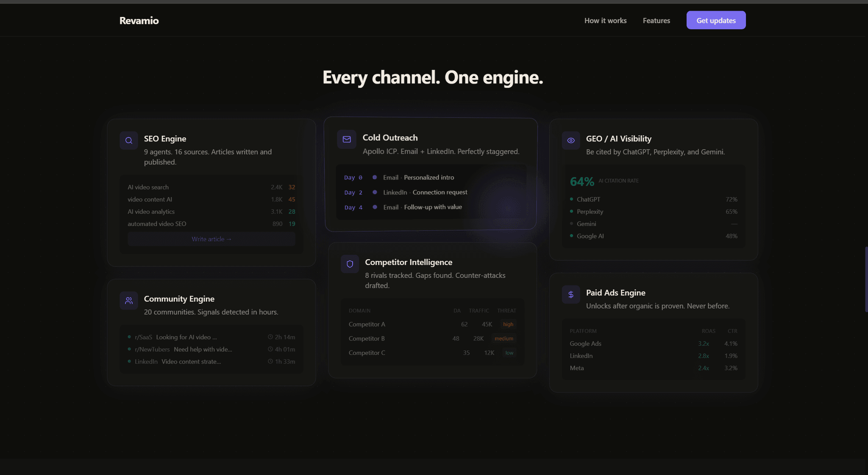
Task: Click the clock icon beside 4h 01m
Action: point(270,349)
